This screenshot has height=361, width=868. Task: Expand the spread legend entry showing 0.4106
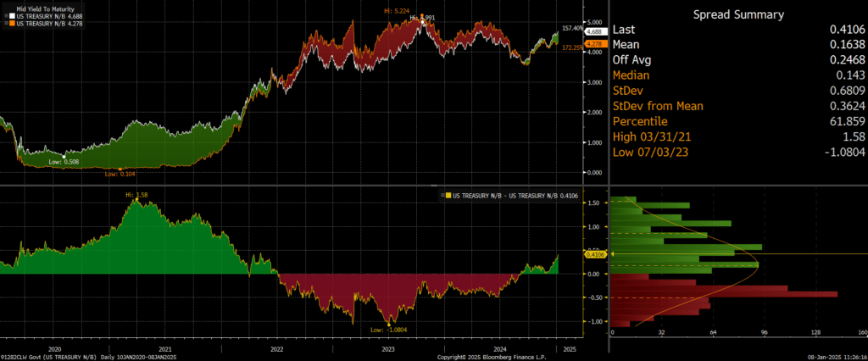441,196
